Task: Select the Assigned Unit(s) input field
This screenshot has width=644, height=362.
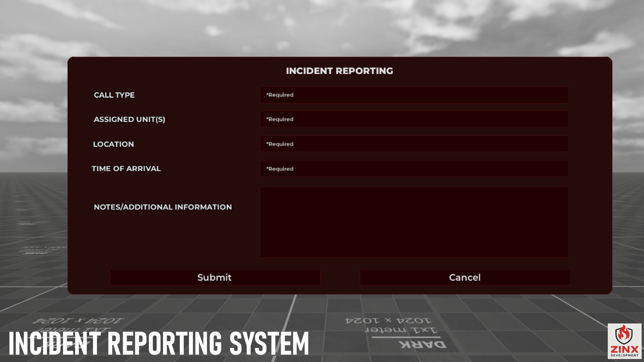Action: (414, 119)
